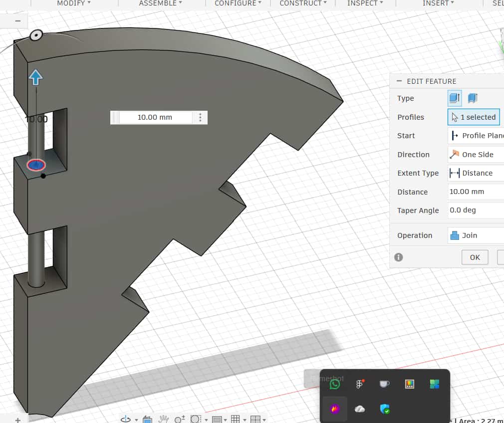Select the Orbit navigation tool
Screen dimensions: 504x423
click(126, 419)
